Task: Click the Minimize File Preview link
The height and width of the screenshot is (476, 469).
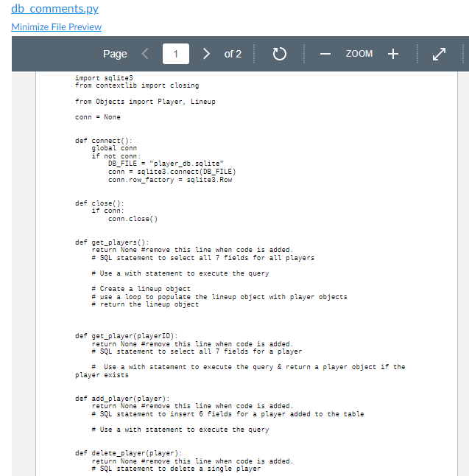Action: point(56,27)
